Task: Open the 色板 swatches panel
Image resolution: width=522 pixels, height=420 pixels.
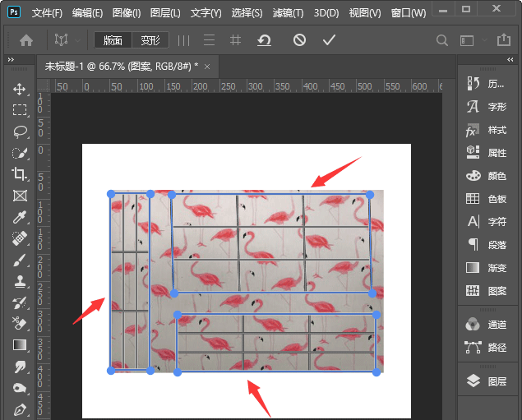Action: click(x=487, y=199)
